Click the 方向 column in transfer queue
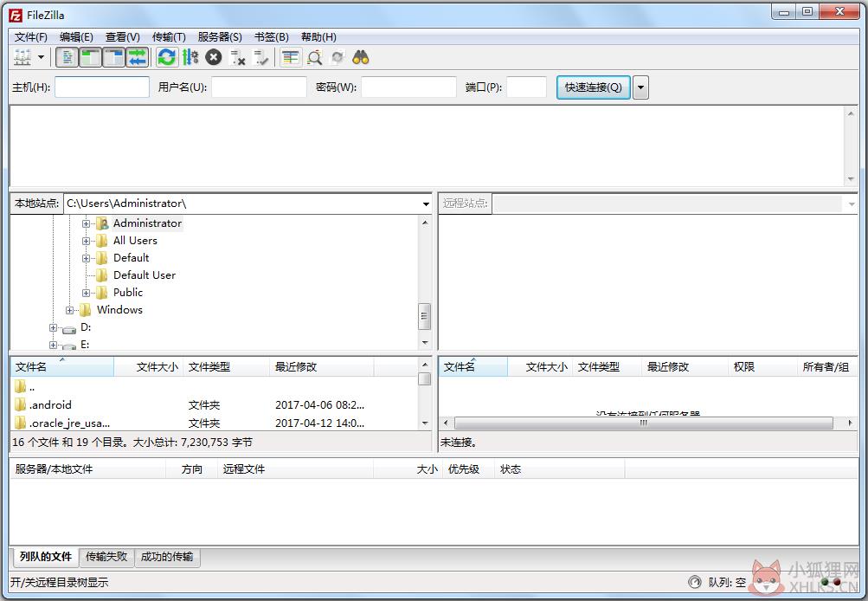This screenshot has height=601, width=868. 191,469
